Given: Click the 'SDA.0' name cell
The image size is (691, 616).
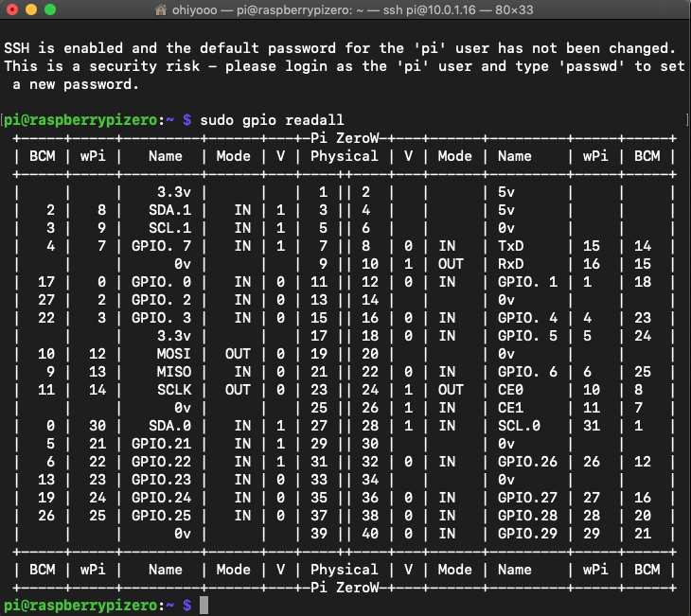Looking at the screenshot, I should [x=170, y=426].
